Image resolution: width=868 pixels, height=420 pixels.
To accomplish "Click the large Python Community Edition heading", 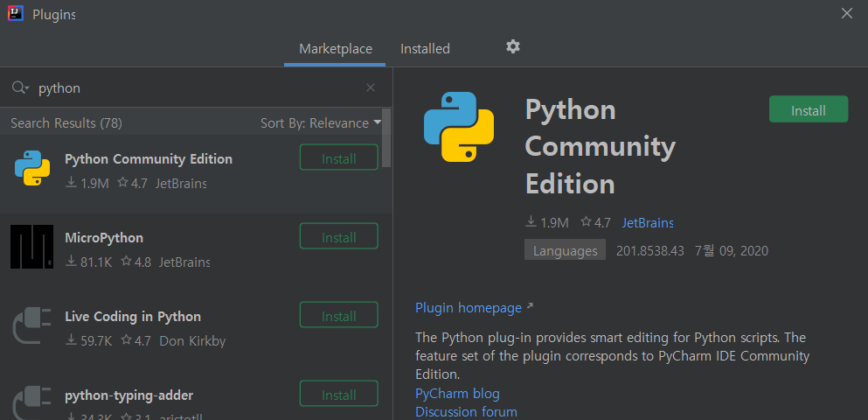I will click(x=600, y=146).
